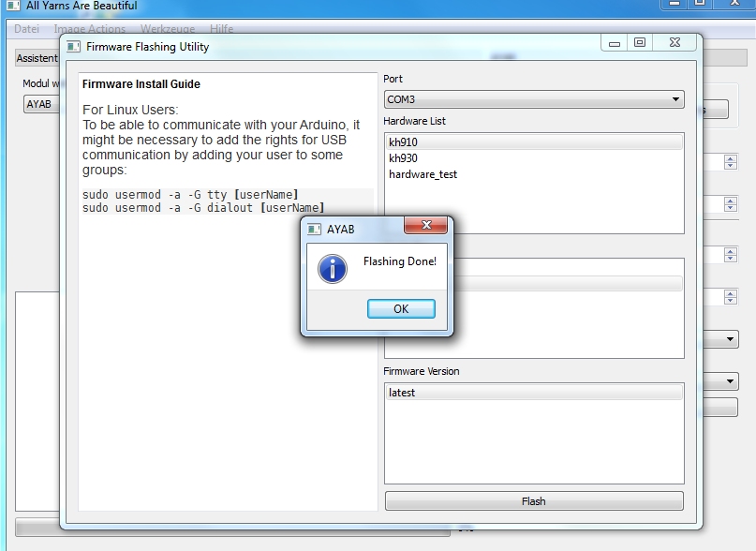Image resolution: width=756 pixels, height=551 pixels.
Task: Select the latest firmware version entry
Action: click(x=534, y=393)
